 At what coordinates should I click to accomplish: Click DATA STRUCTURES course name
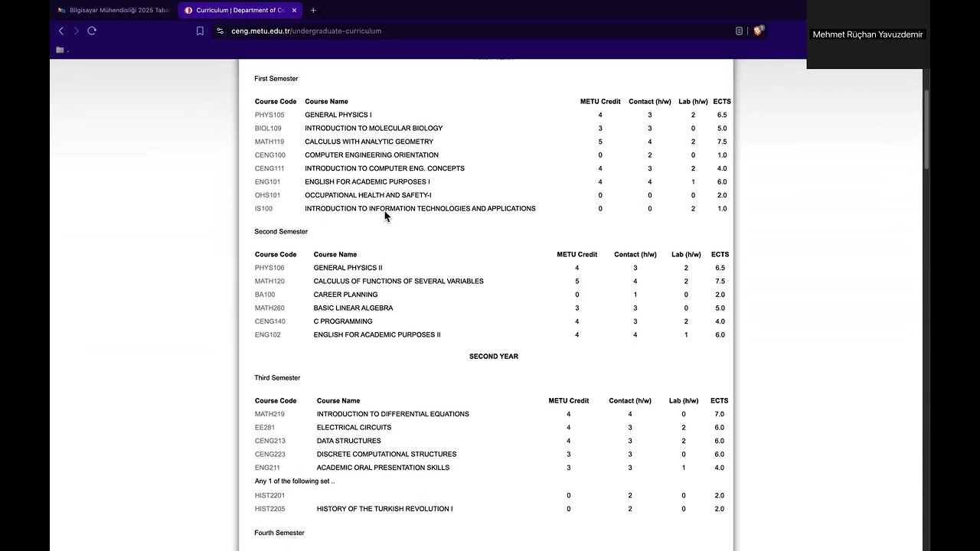(x=348, y=441)
